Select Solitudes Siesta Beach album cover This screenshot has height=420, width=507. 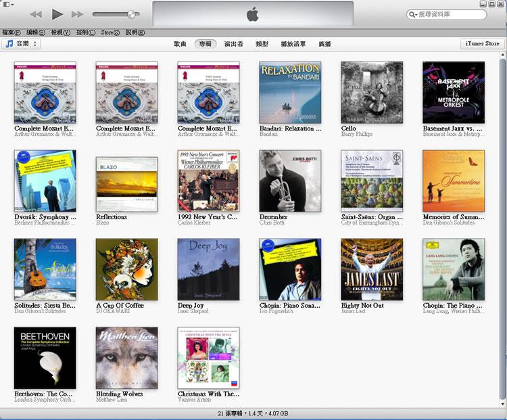pyautogui.click(x=45, y=270)
